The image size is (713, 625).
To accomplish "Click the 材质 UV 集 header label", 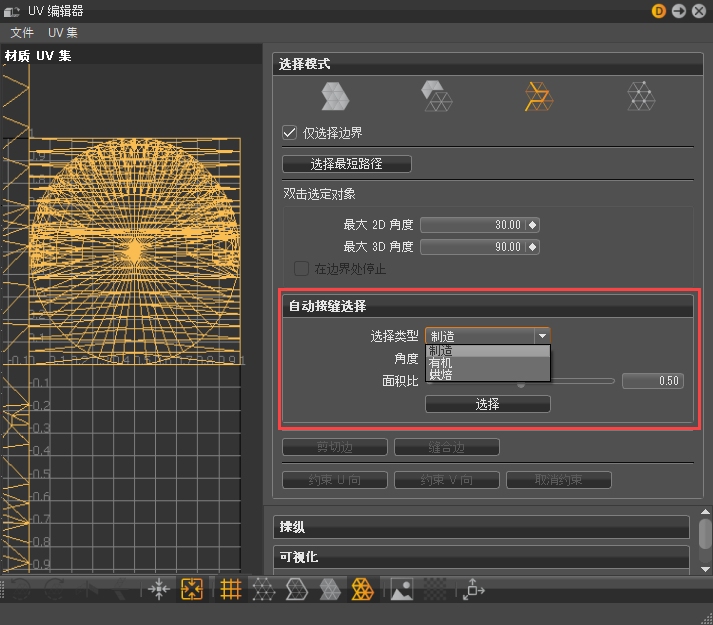I will click(x=38, y=56).
